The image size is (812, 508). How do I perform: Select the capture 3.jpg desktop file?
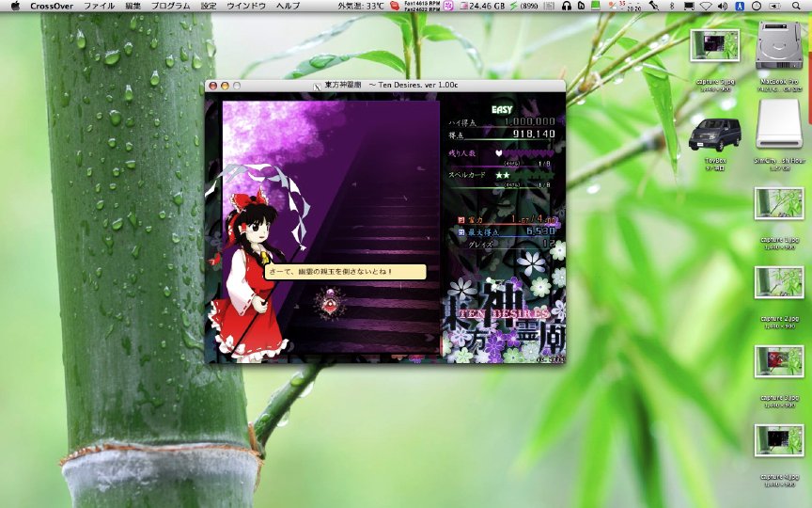tap(779, 361)
